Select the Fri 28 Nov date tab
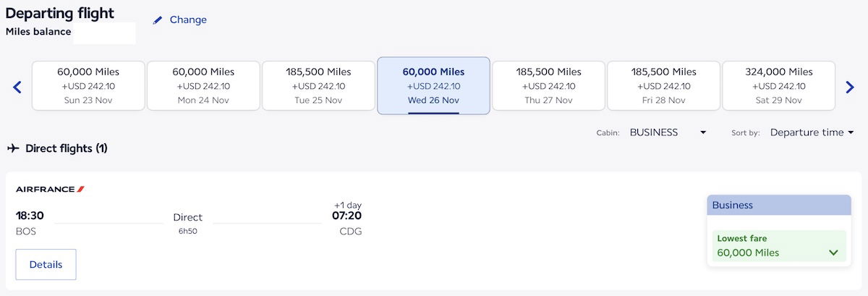This screenshot has width=868, height=296. (663, 86)
